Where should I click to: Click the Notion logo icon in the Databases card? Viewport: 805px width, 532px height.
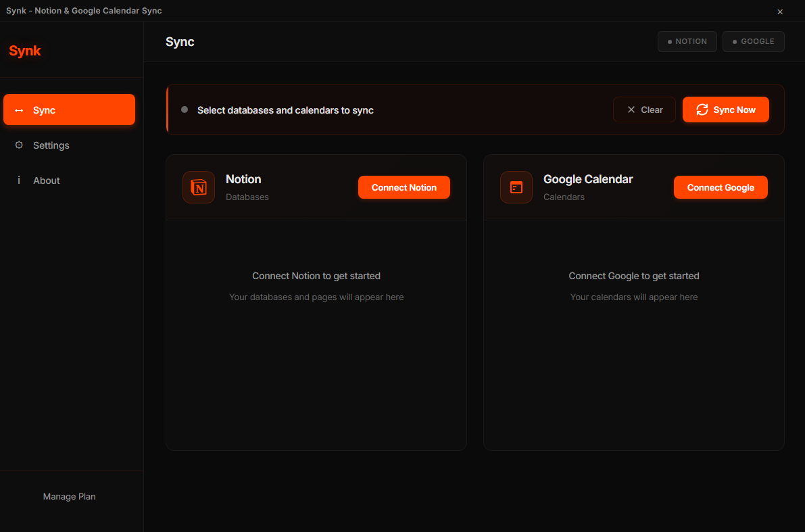pyautogui.click(x=198, y=187)
